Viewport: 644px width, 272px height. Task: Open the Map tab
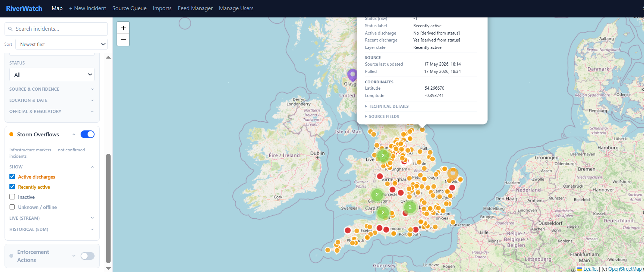pos(57,8)
